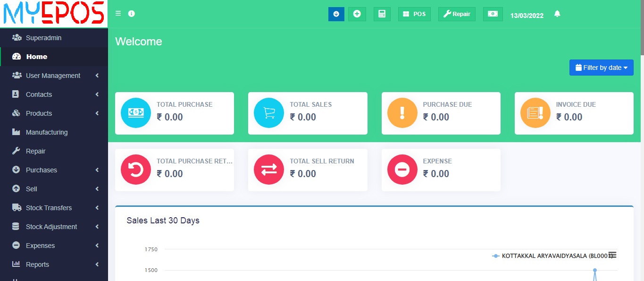The width and height of the screenshot is (644, 281).
Task: Click the Superadmin users-cog icon
Action: click(17, 37)
